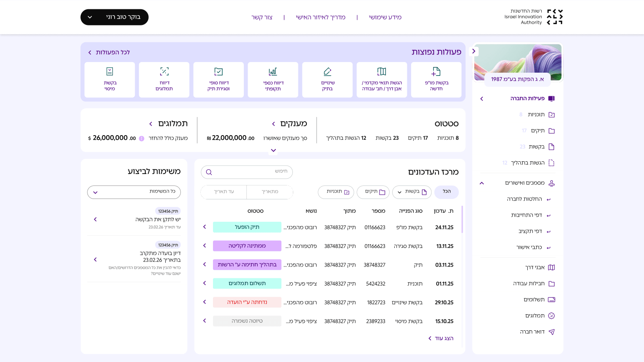Open the כל המשימות dropdown
The width and height of the screenshot is (644, 362).
click(134, 192)
